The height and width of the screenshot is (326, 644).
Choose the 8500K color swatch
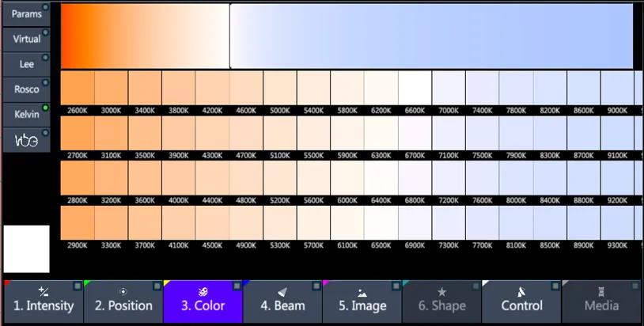click(550, 222)
